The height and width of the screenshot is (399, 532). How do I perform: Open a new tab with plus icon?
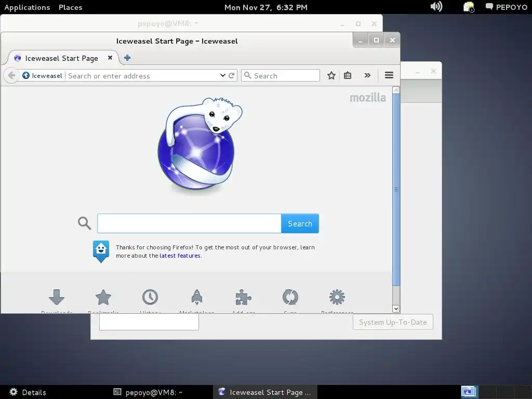127,58
